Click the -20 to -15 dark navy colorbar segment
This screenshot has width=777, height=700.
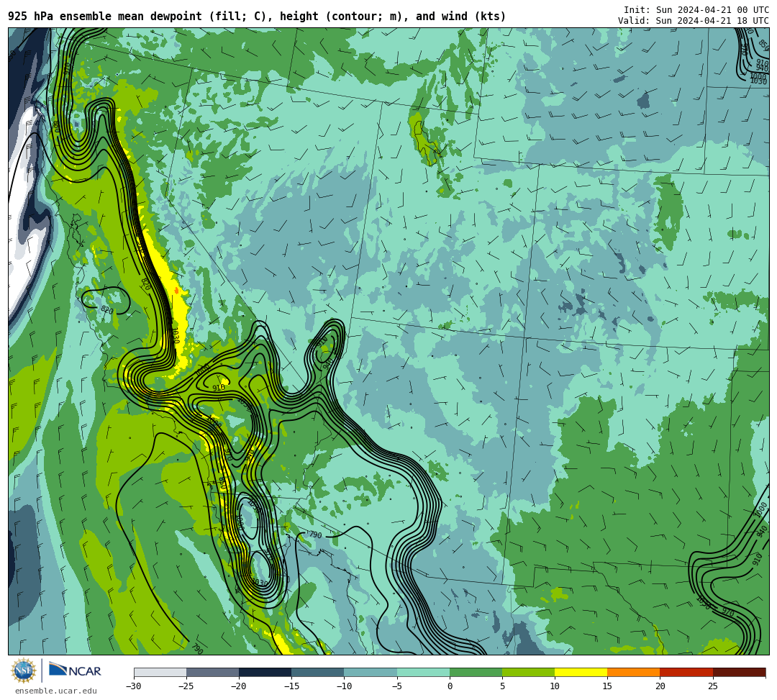(x=265, y=672)
